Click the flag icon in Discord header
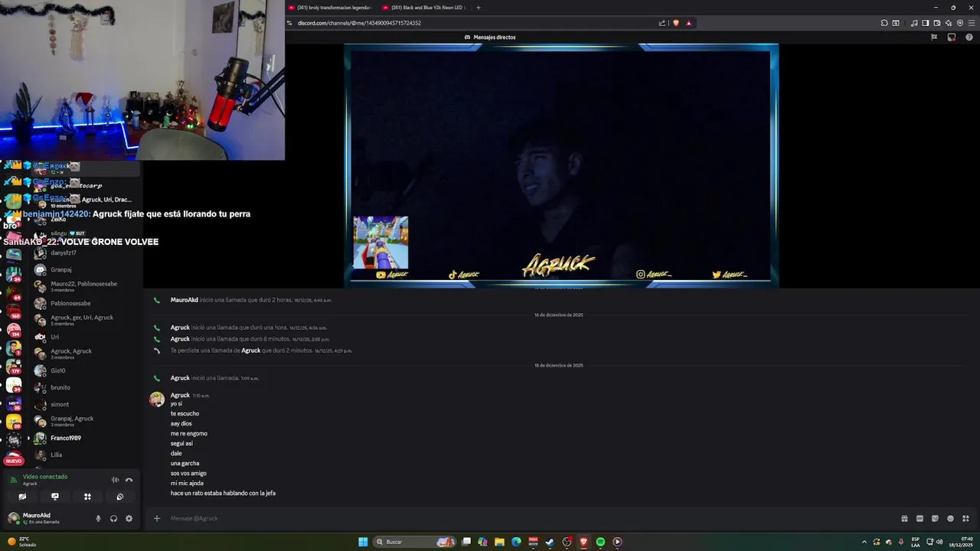 pos(934,37)
